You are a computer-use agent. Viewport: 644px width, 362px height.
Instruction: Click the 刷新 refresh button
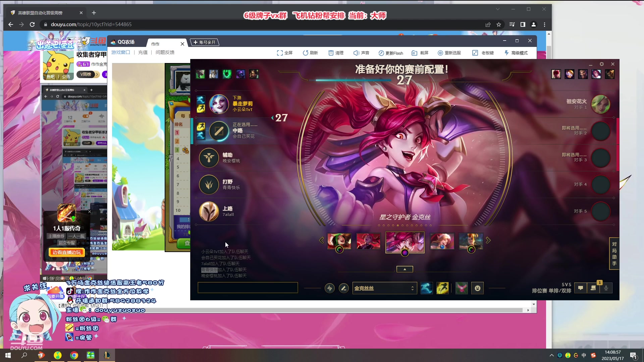[310, 53]
